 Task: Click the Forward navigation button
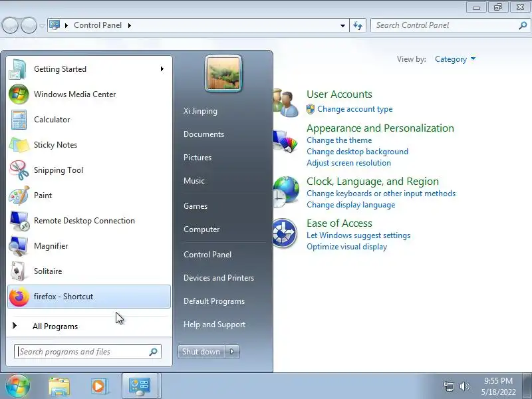click(29, 25)
